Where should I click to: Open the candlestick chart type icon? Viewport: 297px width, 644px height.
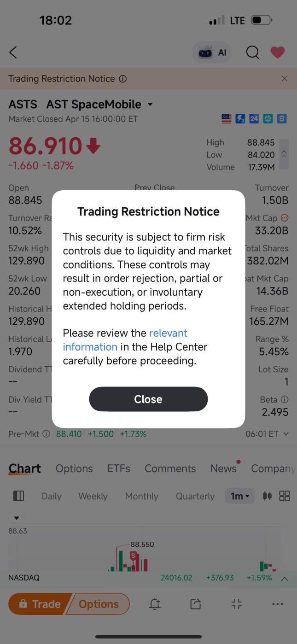tap(267, 496)
